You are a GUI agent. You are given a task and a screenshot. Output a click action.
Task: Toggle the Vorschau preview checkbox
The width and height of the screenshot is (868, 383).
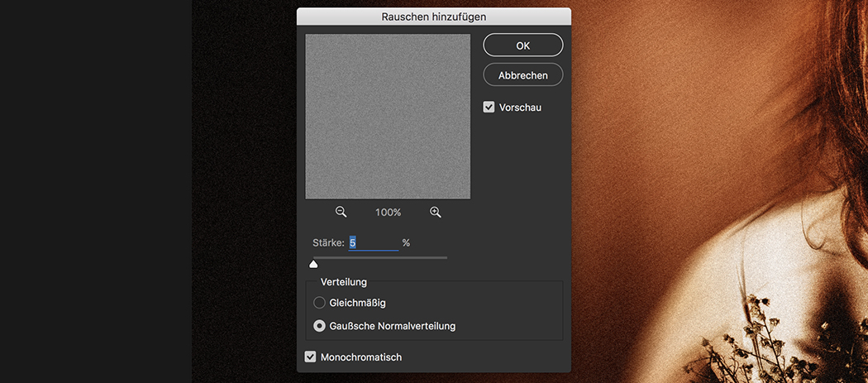pos(489,107)
